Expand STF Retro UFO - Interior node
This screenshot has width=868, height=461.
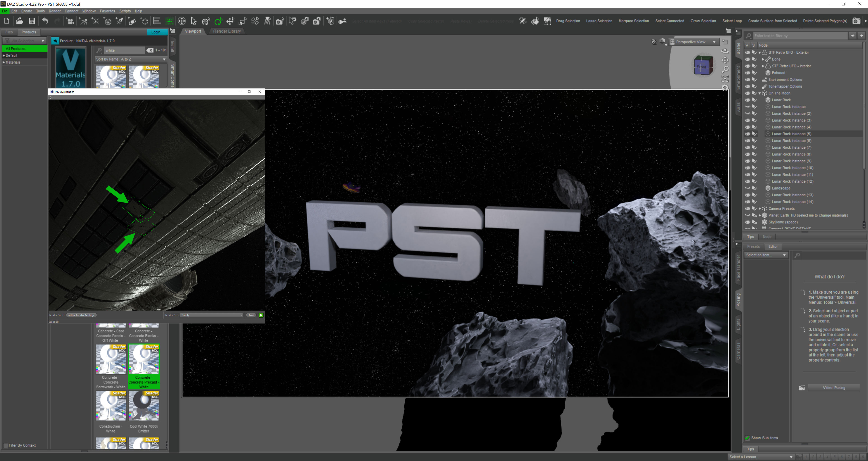pyautogui.click(x=763, y=66)
